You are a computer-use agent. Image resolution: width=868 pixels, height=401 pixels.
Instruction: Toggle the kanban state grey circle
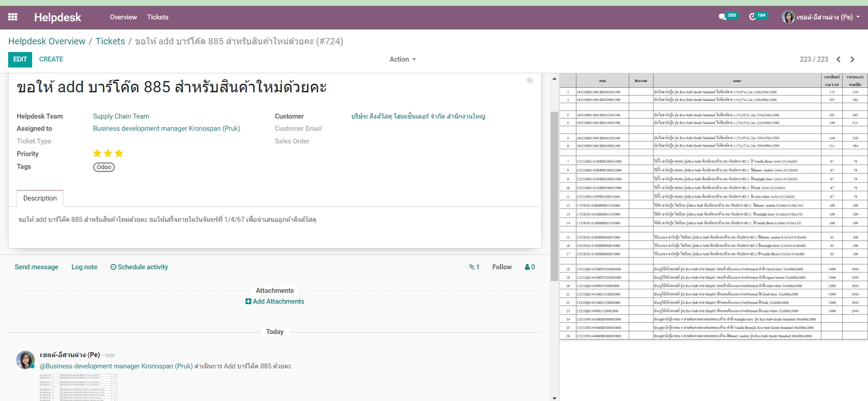[530, 80]
